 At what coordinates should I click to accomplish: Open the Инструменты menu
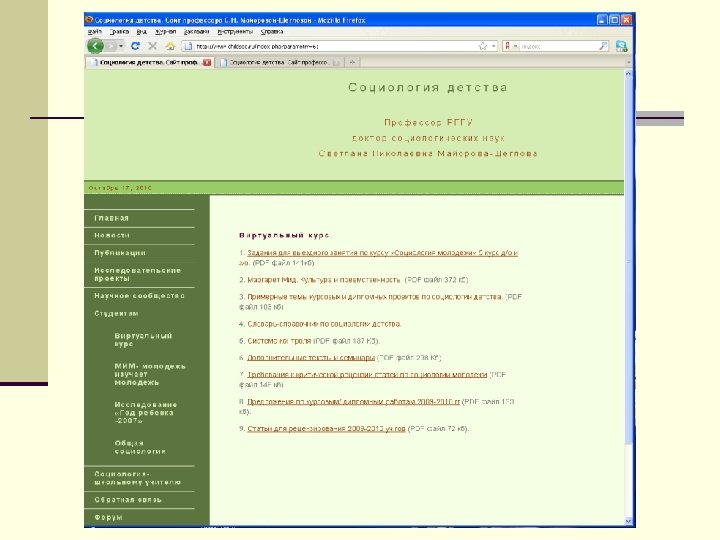click(x=235, y=32)
